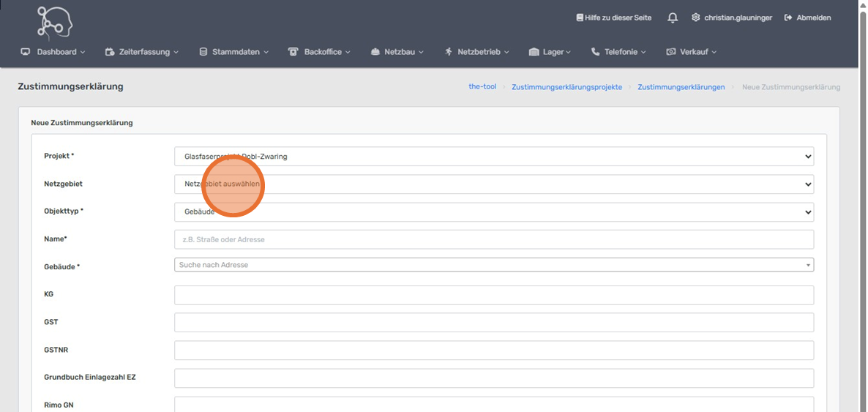Click the Netzbau hard hat icon
868x412 pixels.
coord(375,52)
